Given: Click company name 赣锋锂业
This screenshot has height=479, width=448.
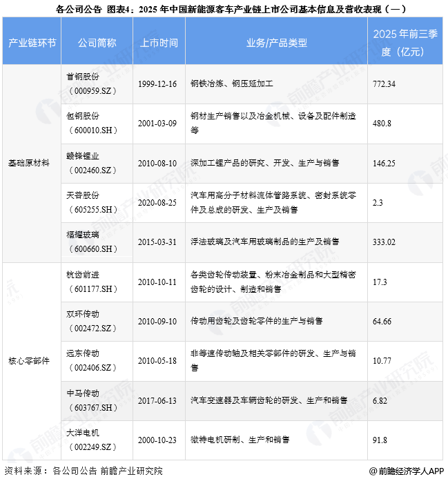Looking at the screenshot, I should (83, 156).
